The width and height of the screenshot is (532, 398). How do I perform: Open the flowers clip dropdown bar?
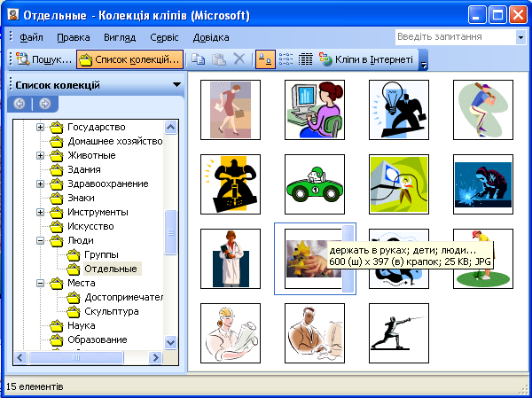pos(348,259)
